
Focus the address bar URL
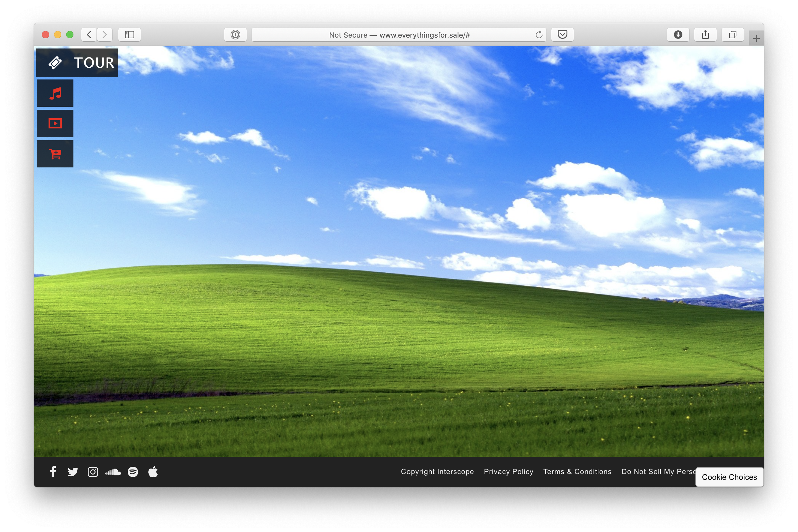pyautogui.click(x=399, y=35)
